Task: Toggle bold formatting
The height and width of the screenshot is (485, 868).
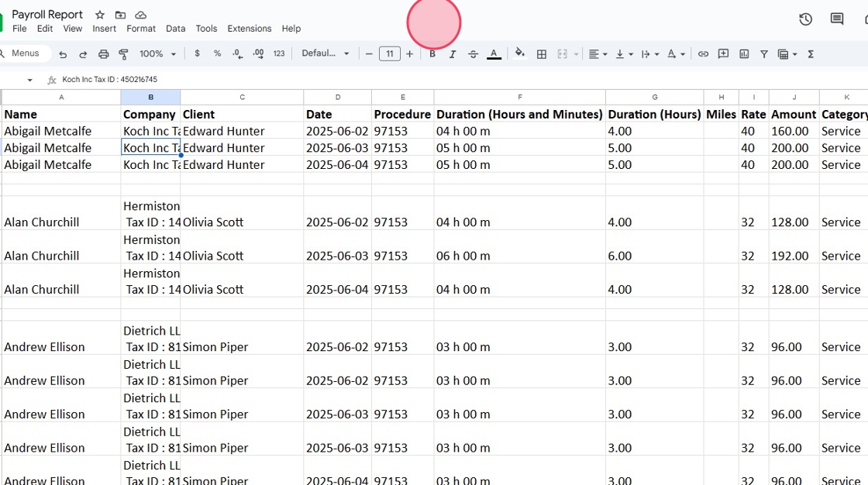Action: pyautogui.click(x=432, y=54)
